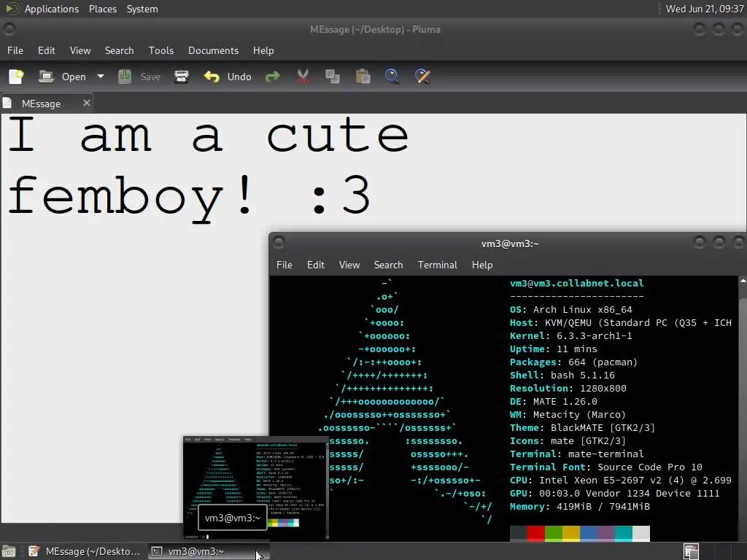Open the System panel menu
This screenshot has width=747, height=560.
[x=142, y=9]
